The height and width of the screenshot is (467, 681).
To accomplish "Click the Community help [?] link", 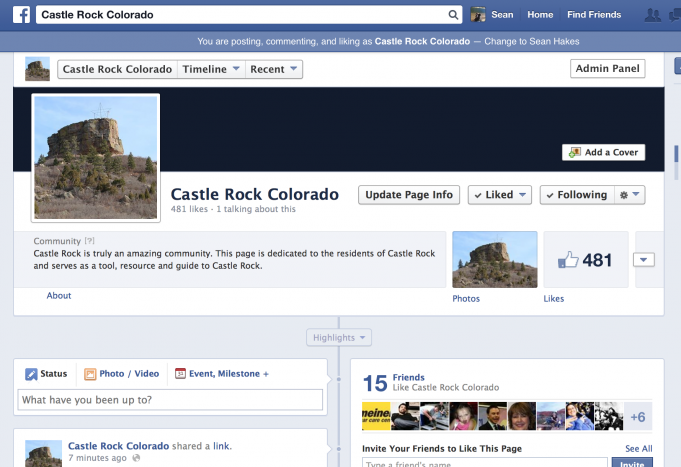I will coord(89,241).
